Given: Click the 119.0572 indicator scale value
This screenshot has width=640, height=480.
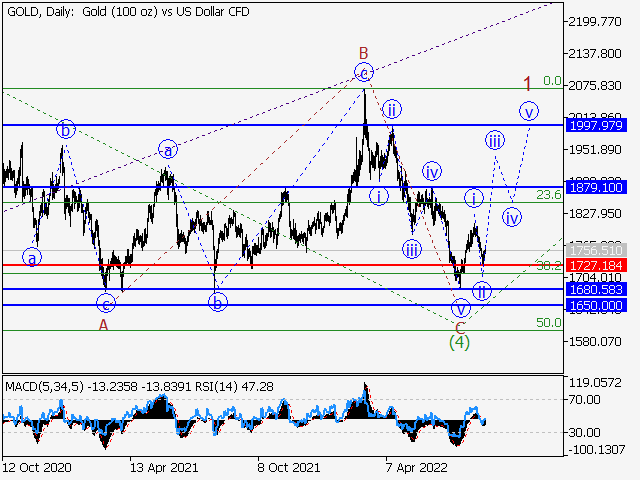Looking at the screenshot, I should pos(595,383).
